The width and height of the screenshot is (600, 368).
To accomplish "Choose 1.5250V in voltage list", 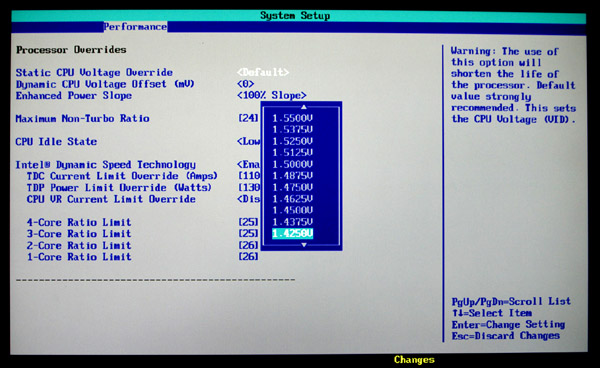I will [x=292, y=141].
